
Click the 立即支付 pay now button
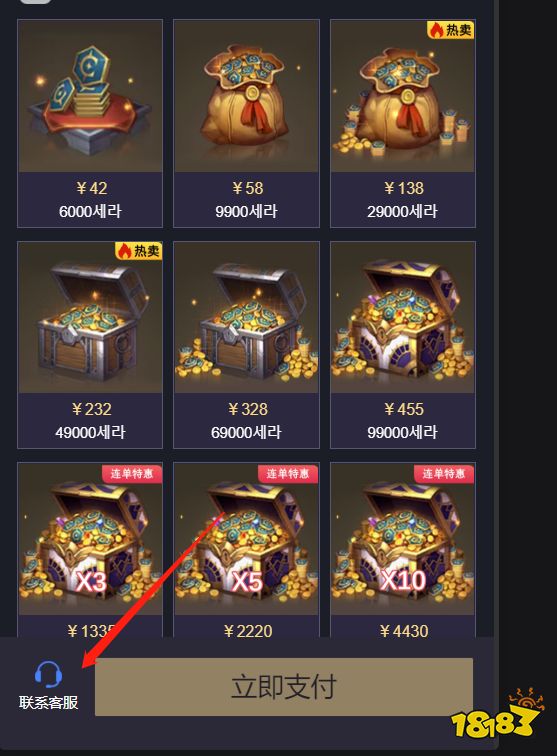click(284, 687)
